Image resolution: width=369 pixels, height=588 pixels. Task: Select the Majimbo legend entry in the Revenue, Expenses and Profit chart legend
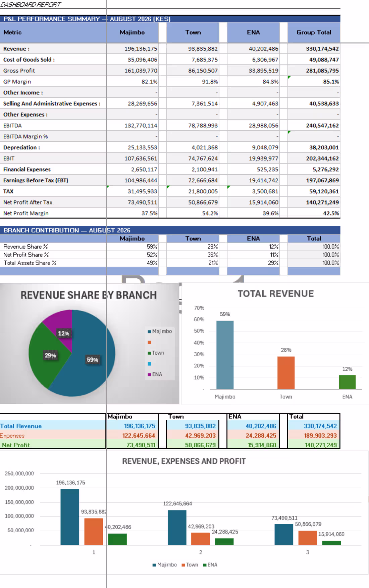(x=165, y=565)
